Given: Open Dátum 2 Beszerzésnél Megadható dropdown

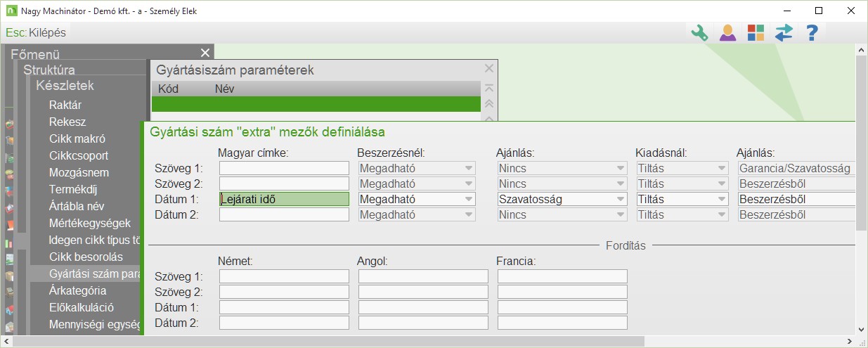Looking at the screenshot, I should pyautogui.click(x=417, y=214).
